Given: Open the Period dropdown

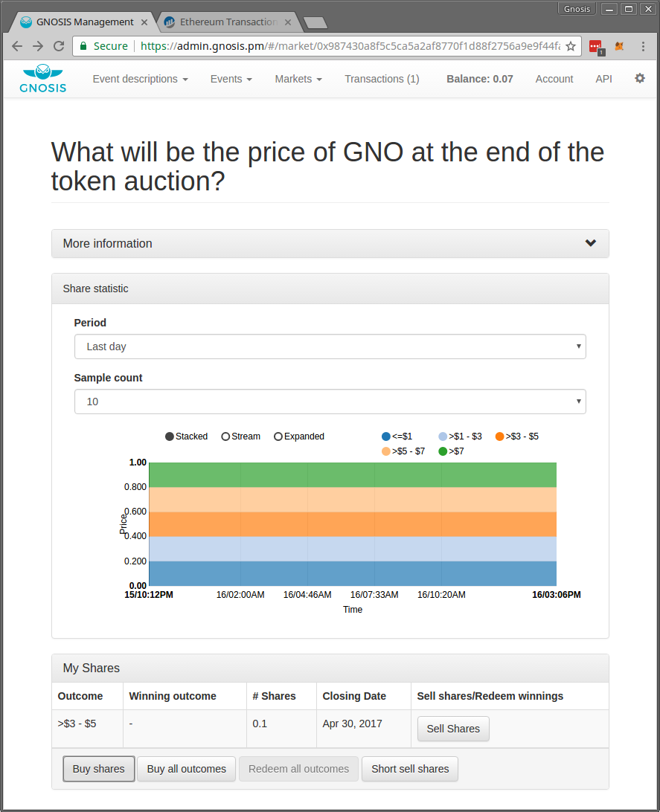Looking at the screenshot, I should click(330, 347).
